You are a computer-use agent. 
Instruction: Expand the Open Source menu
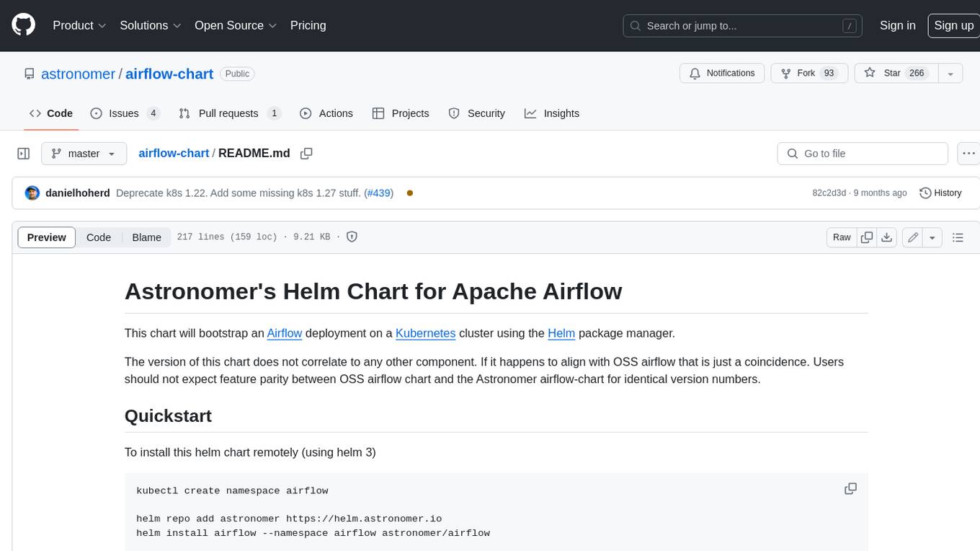pyautogui.click(x=236, y=25)
